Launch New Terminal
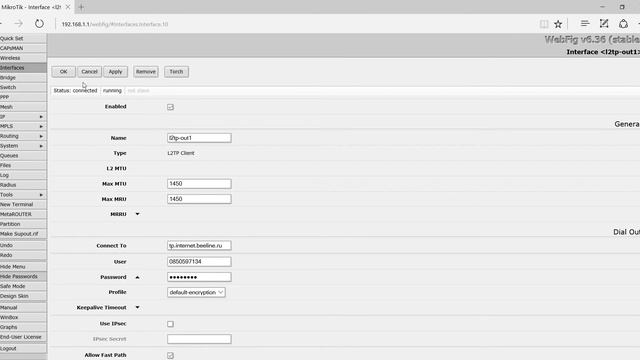The width and height of the screenshot is (640, 360). pos(23,204)
